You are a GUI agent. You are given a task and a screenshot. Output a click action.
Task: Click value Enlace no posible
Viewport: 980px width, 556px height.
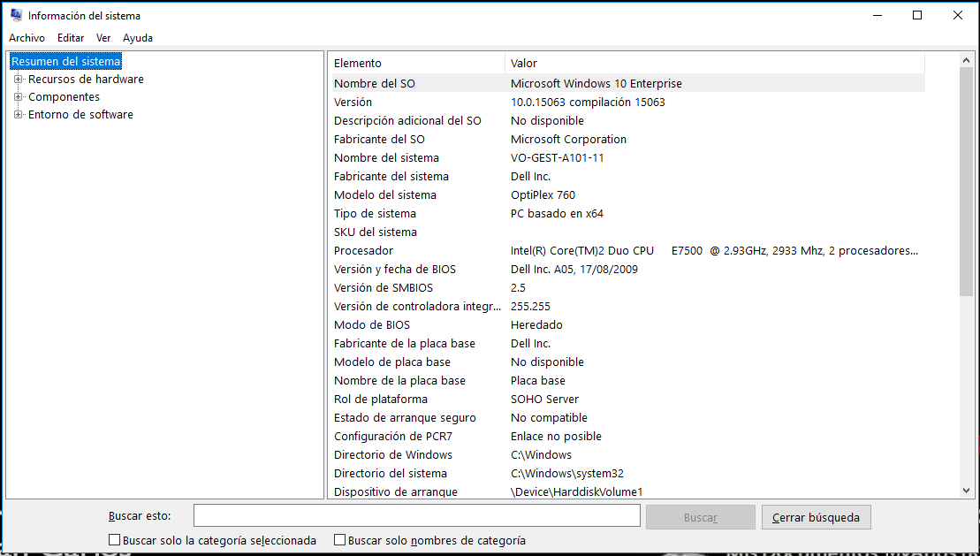(x=556, y=436)
